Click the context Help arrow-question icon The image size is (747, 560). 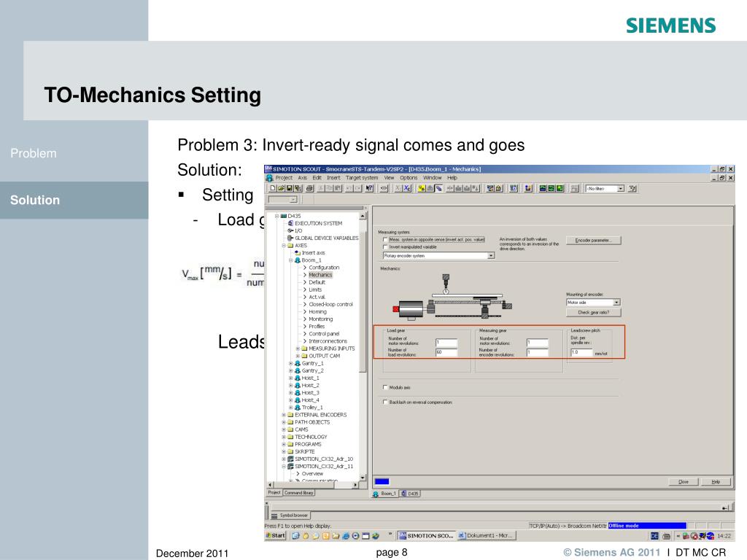pos(369,189)
